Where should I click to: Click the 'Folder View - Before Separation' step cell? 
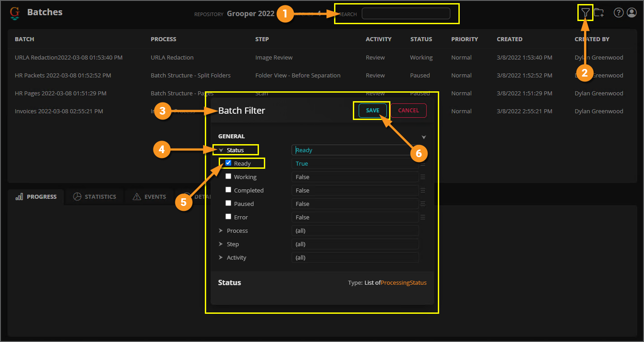pyautogui.click(x=298, y=75)
